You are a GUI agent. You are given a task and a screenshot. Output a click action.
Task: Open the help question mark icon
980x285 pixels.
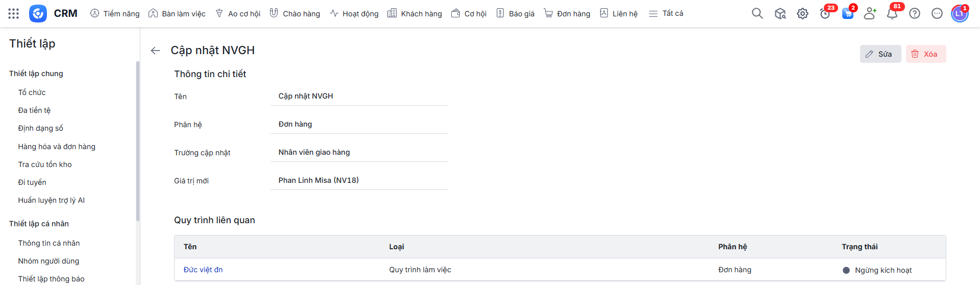click(915, 14)
